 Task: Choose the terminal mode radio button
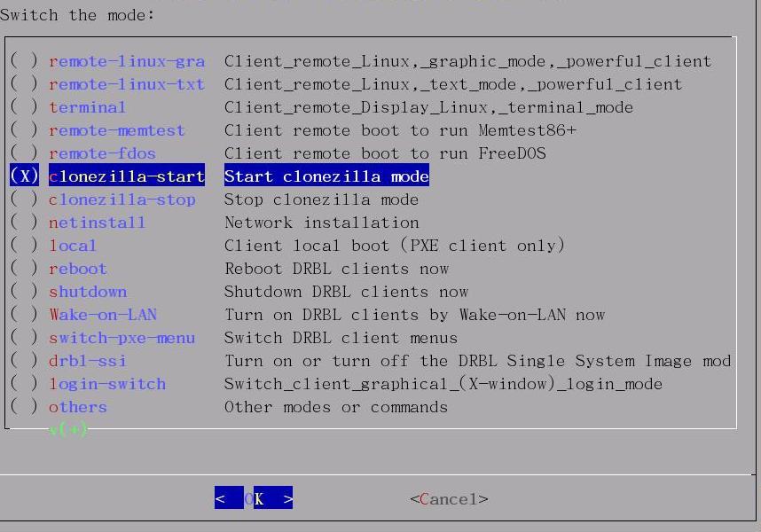pos(24,107)
